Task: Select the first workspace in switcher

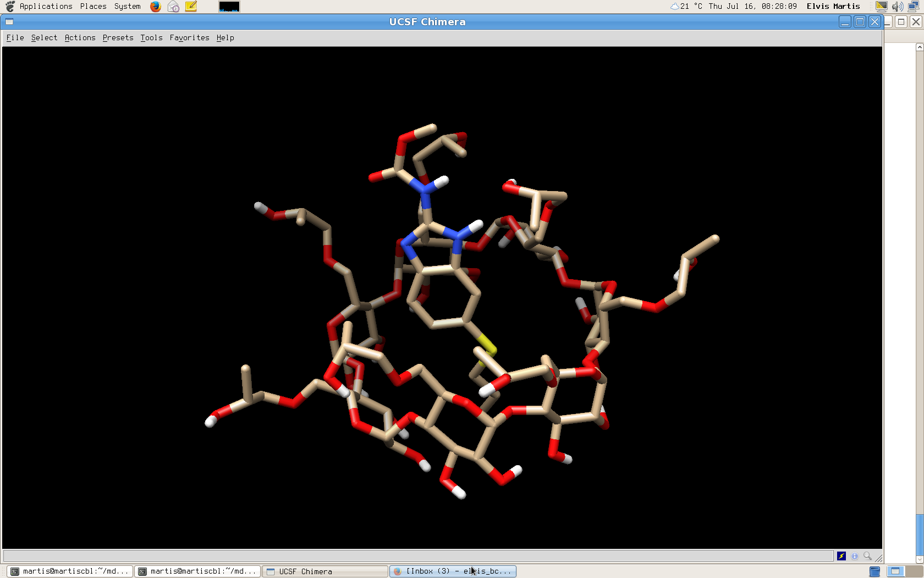Action: [895, 571]
